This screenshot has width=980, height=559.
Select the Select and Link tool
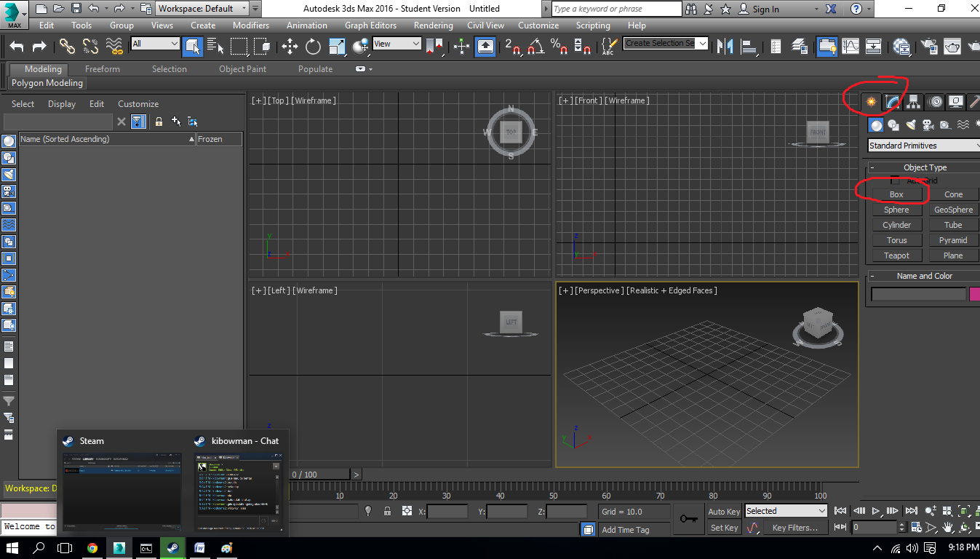[x=67, y=46]
